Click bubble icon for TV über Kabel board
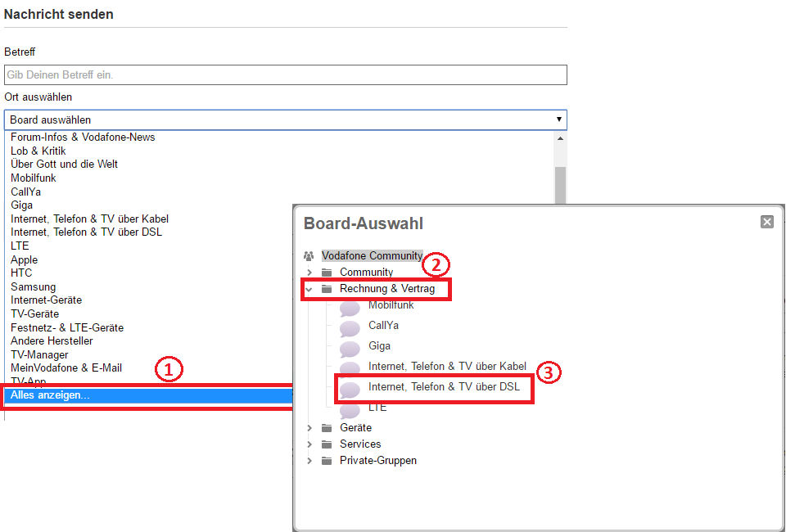The height and width of the screenshot is (532, 786). pos(350,368)
